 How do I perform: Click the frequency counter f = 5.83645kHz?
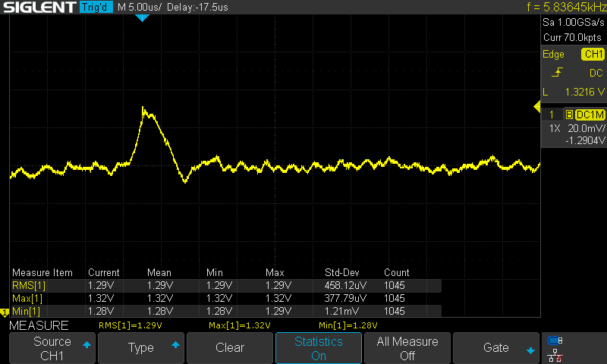566,7
